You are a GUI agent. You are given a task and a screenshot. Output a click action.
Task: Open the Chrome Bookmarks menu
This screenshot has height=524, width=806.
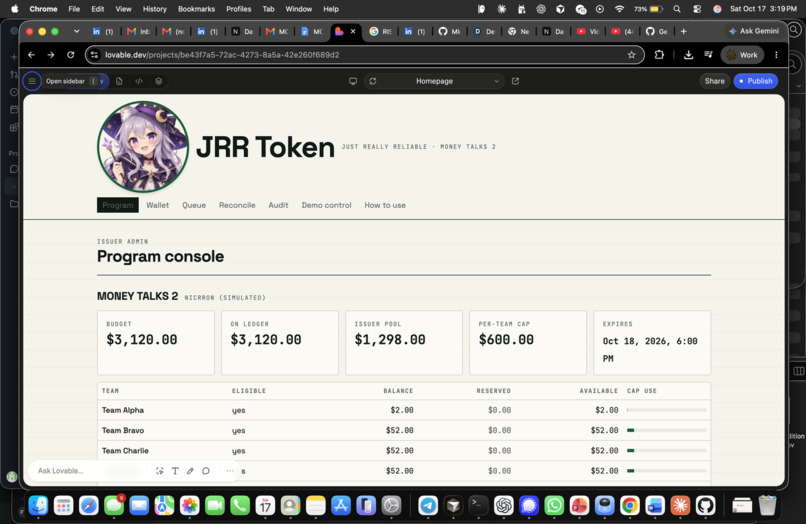(196, 9)
